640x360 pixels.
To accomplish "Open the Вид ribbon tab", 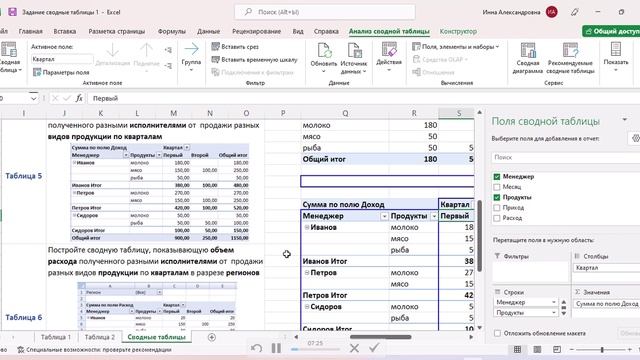I will click(x=298, y=31).
